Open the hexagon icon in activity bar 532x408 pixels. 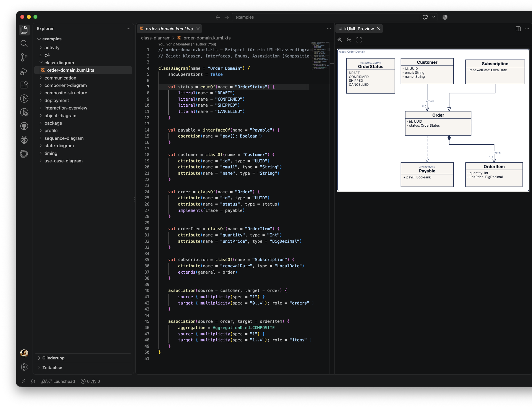[x=24, y=154]
